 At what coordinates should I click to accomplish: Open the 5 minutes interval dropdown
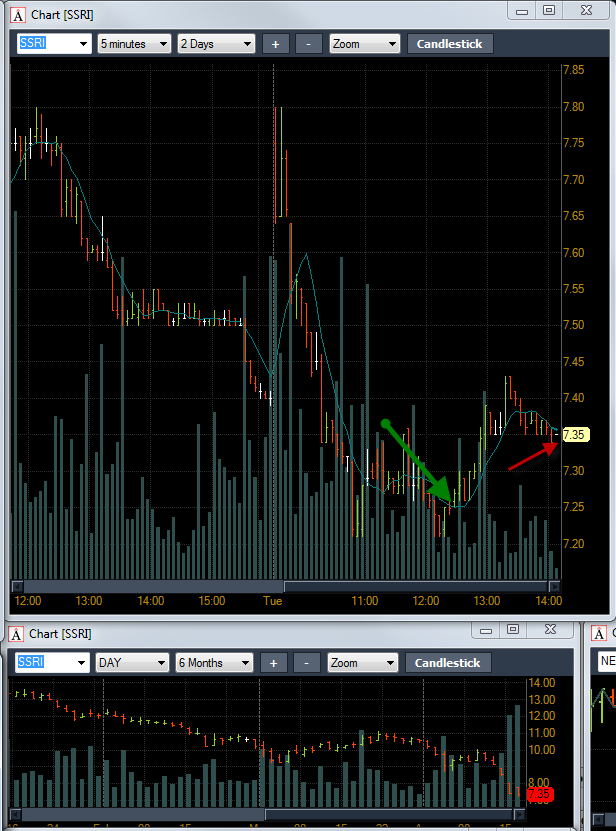coord(134,44)
